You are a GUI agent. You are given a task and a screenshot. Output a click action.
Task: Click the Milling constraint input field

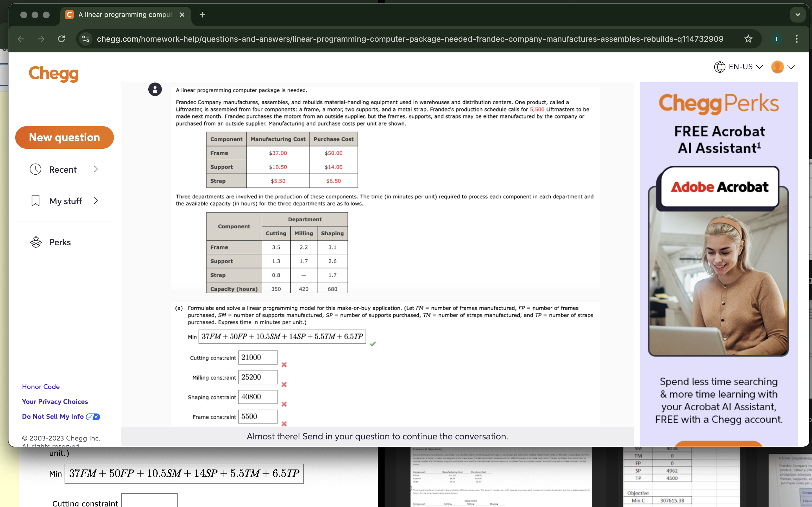tap(257, 377)
